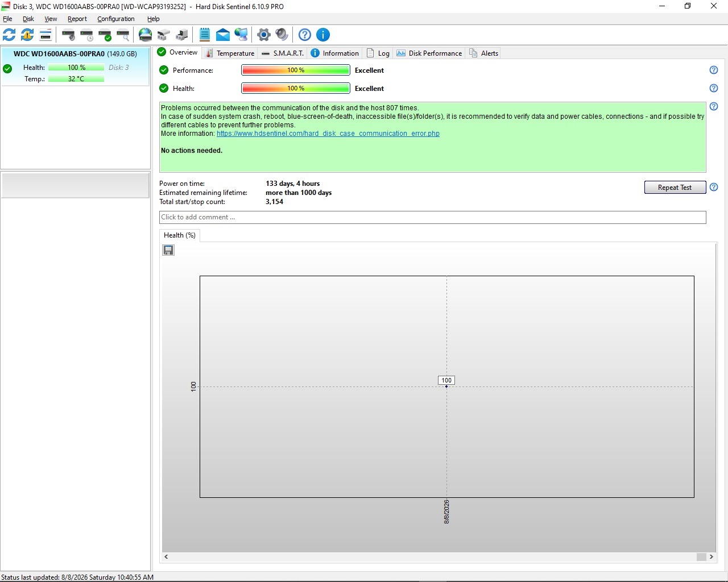Switch to the Log tab
728x582 pixels.
[378, 53]
